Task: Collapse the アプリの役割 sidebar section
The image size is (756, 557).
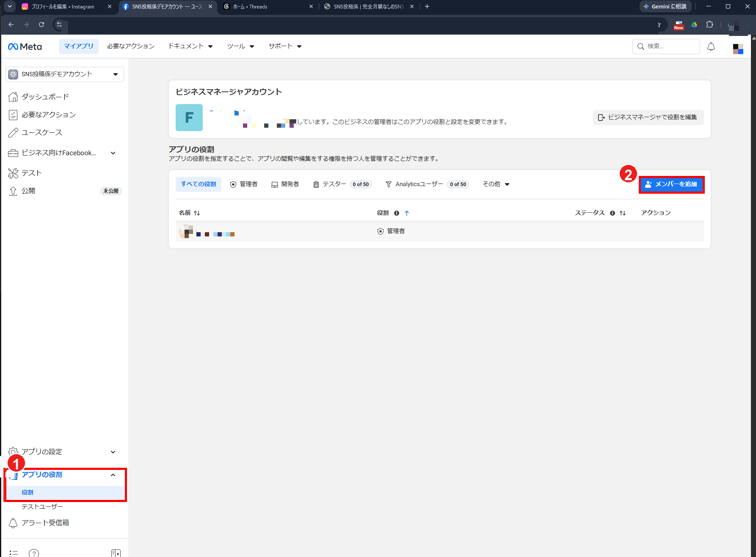Action: 113,475
